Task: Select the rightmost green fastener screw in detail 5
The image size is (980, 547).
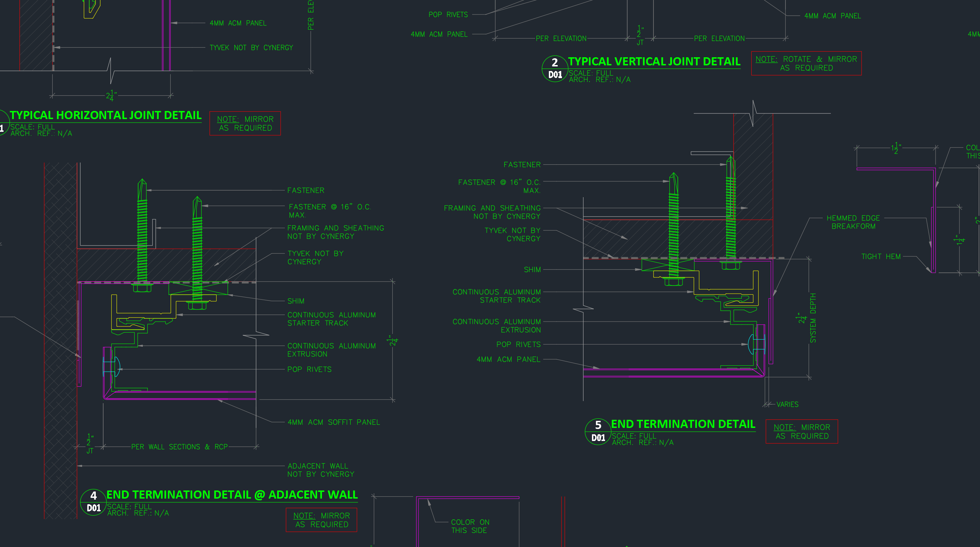Action: click(x=730, y=213)
